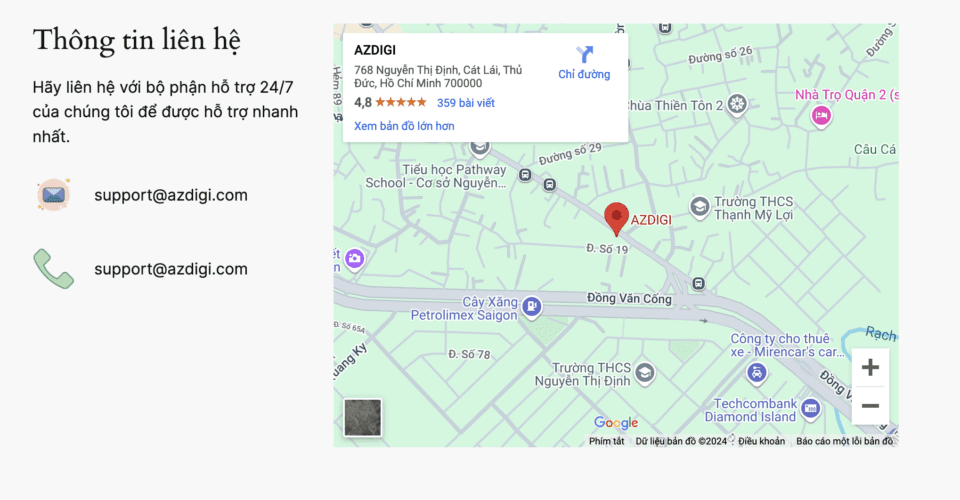
Task: Open 'Điều khoản' terms link
Action: click(761, 441)
